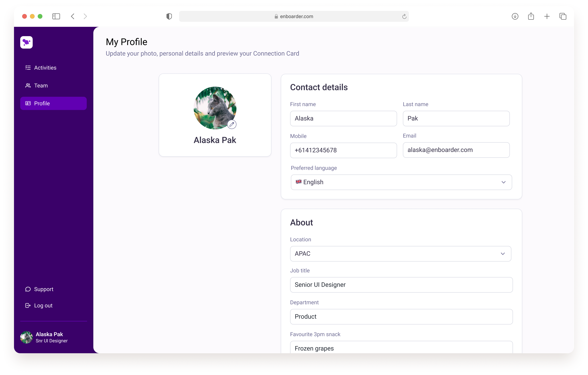Image resolution: width=588 pixels, height=375 pixels.
Task: Click the Alaska Pak sidebar avatar
Action: tap(26, 337)
